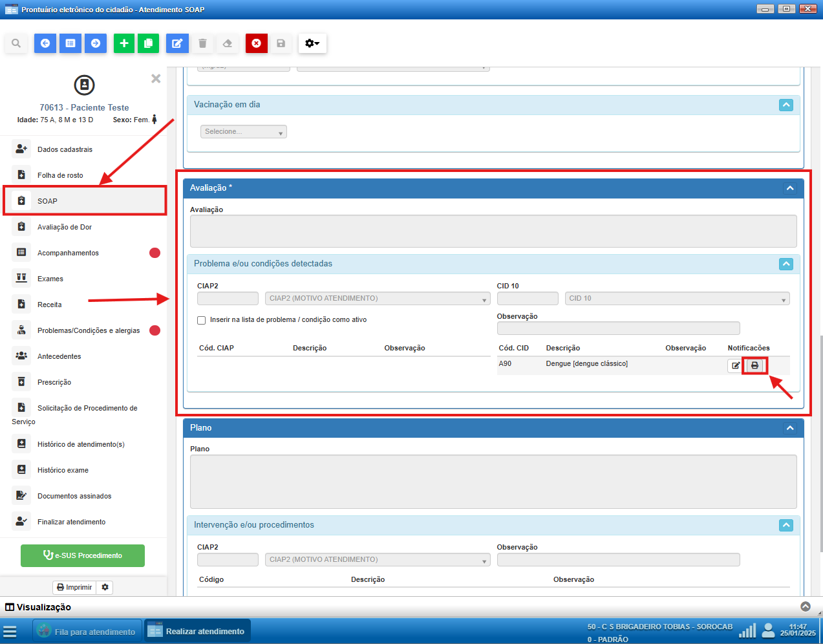823x644 pixels.
Task: Click the e-SUS Procedimento button
Action: click(83, 555)
